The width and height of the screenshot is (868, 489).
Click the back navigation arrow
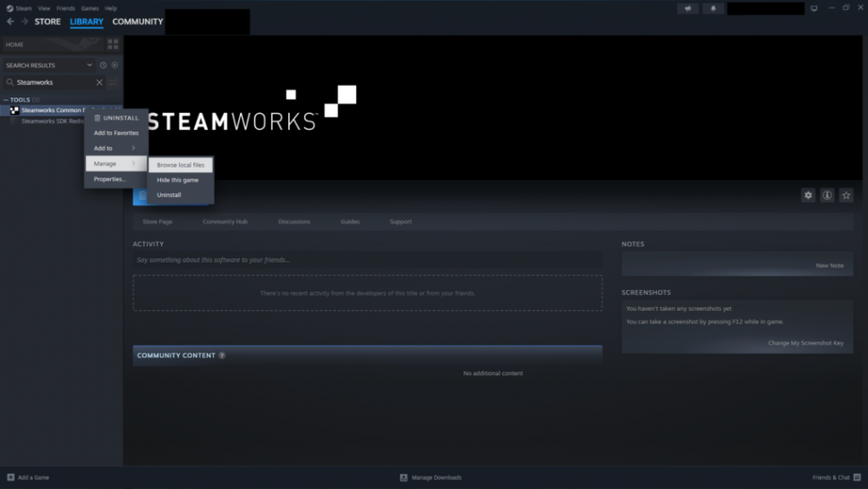(11, 21)
